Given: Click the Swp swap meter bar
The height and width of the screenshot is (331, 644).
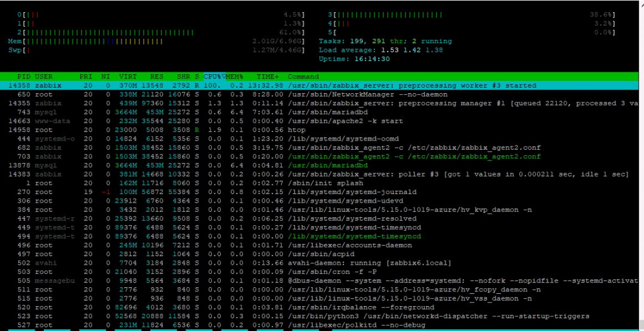Looking at the screenshot, I should (x=156, y=51).
